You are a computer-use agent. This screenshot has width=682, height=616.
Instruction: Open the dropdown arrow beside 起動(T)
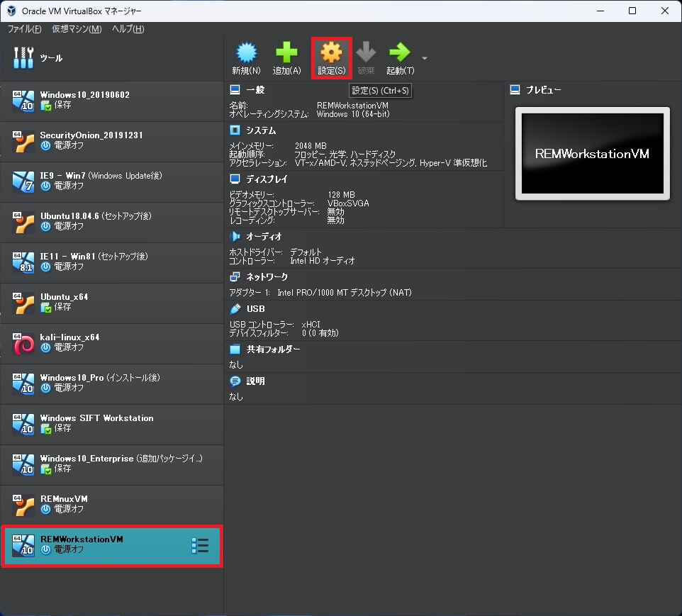pyautogui.click(x=425, y=58)
